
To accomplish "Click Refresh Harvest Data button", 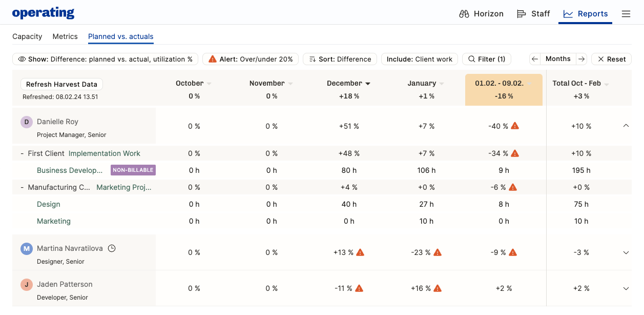I will (61, 84).
